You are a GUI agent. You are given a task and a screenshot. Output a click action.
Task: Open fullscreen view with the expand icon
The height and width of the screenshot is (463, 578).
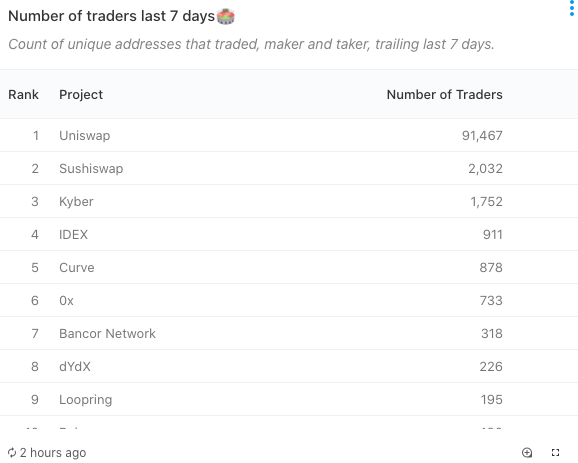pyautogui.click(x=556, y=452)
